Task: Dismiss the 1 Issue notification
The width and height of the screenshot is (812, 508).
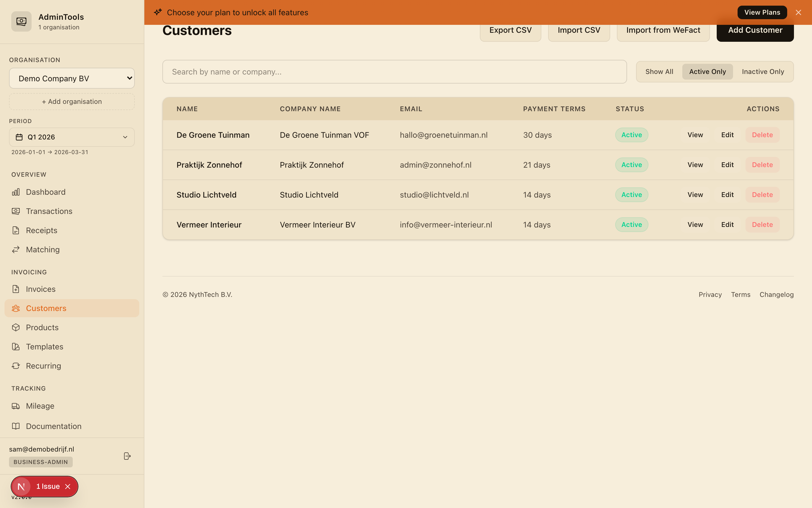Action: (x=68, y=487)
